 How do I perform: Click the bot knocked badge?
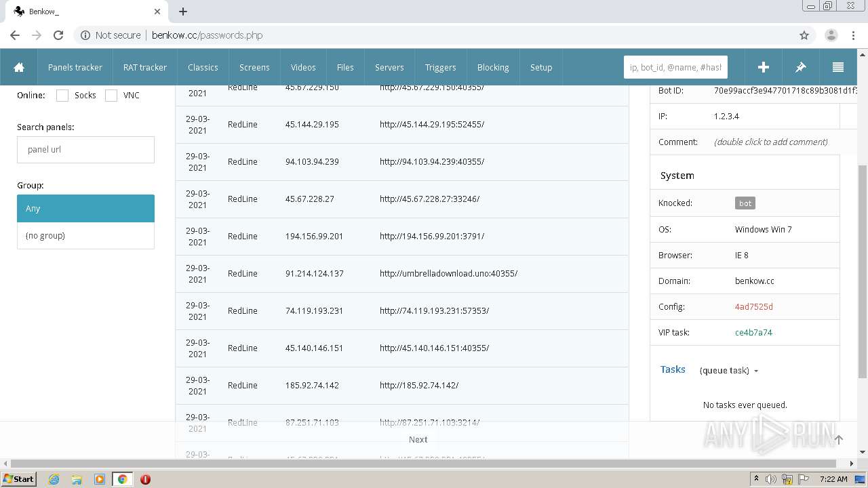745,203
